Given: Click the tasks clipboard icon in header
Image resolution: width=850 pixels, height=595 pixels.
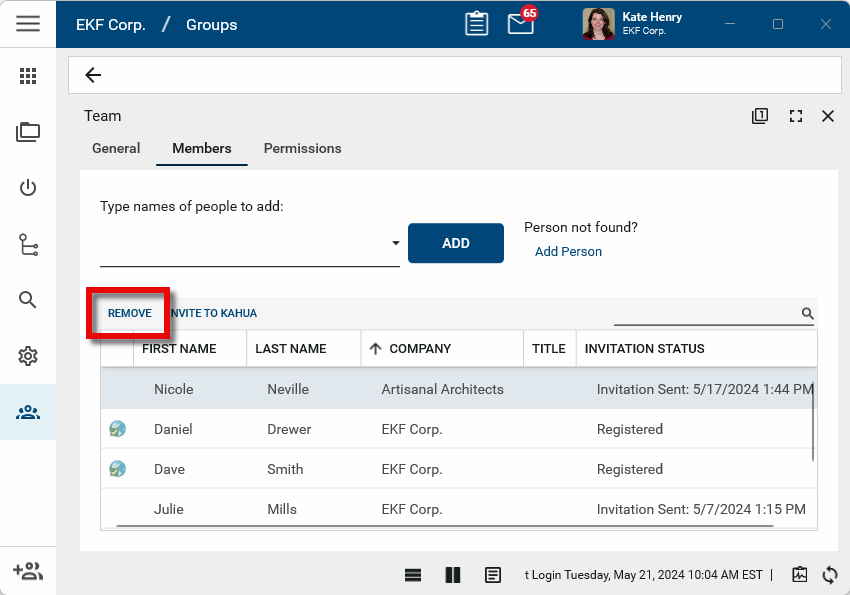Looking at the screenshot, I should 477,24.
